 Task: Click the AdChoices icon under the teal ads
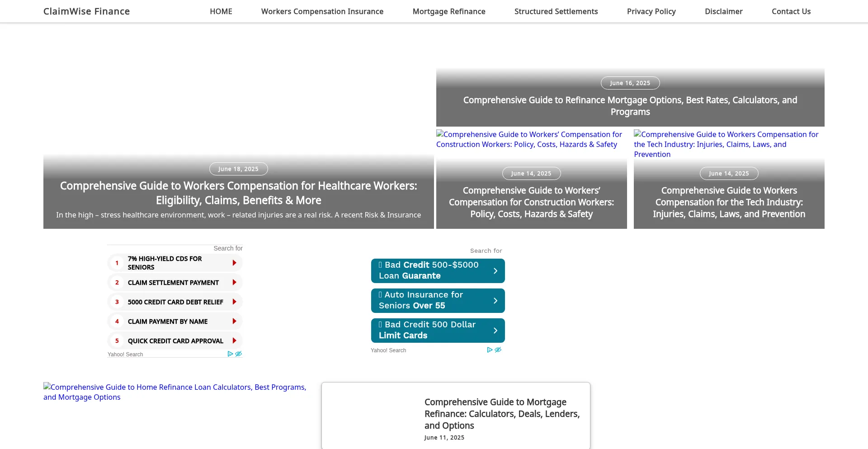click(x=490, y=350)
